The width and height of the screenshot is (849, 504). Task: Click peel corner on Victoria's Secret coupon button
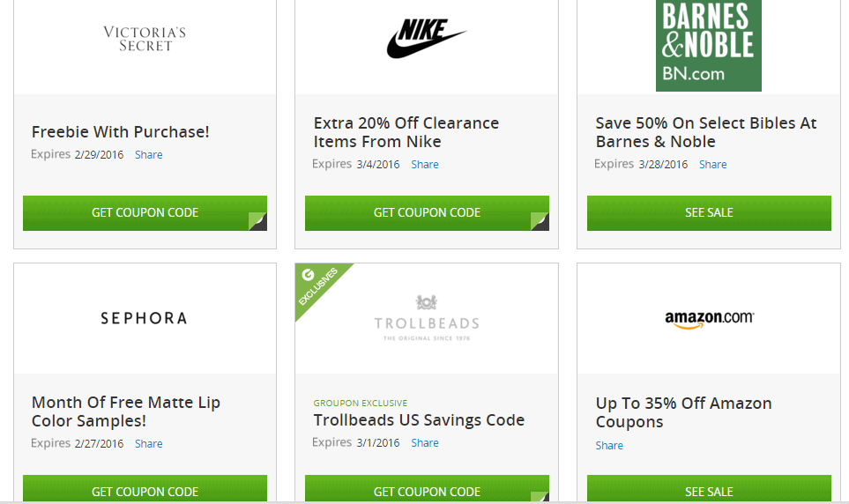tap(257, 221)
